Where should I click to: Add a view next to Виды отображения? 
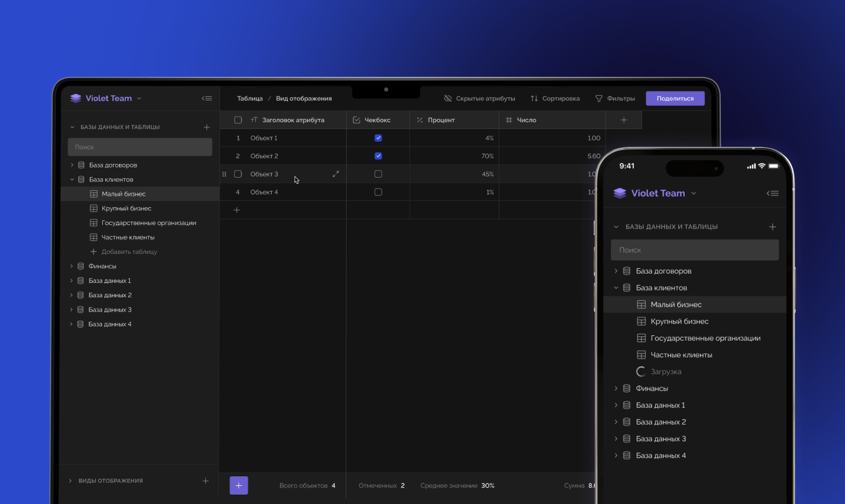tap(206, 481)
